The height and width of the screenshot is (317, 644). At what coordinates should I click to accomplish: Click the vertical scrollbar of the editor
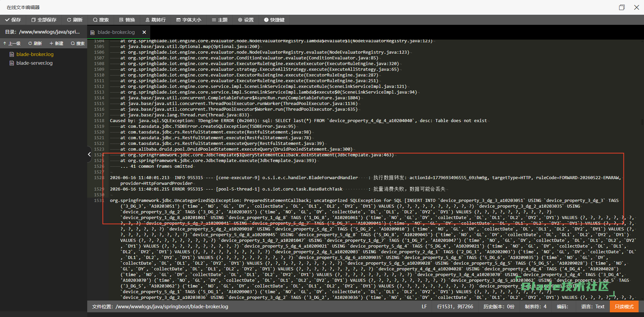coord(642,122)
